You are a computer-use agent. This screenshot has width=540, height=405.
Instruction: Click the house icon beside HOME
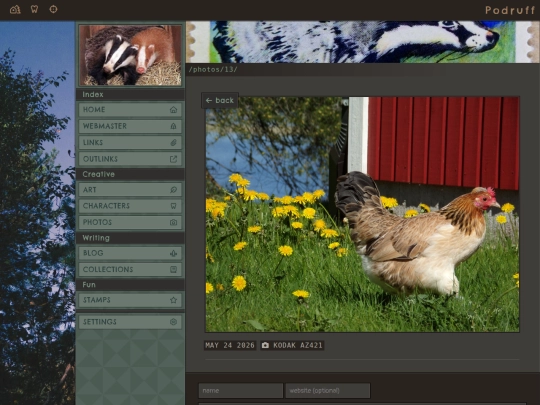173,110
